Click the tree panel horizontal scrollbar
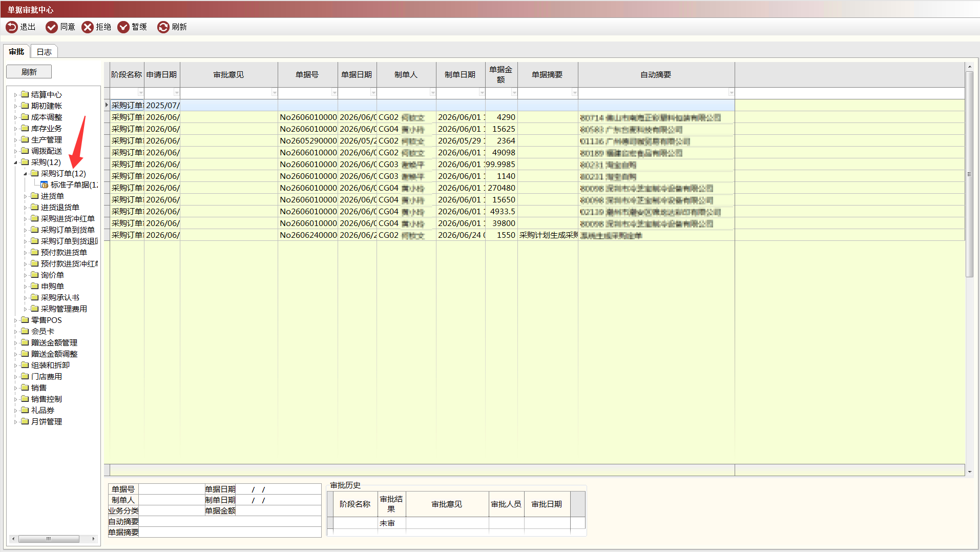Screen dimensions: 980x552 tap(49, 539)
